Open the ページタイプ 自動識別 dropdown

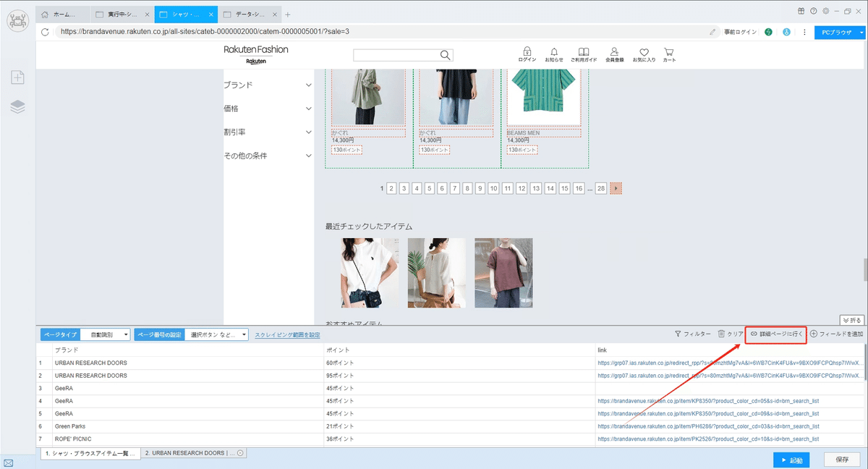pos(106,334)
